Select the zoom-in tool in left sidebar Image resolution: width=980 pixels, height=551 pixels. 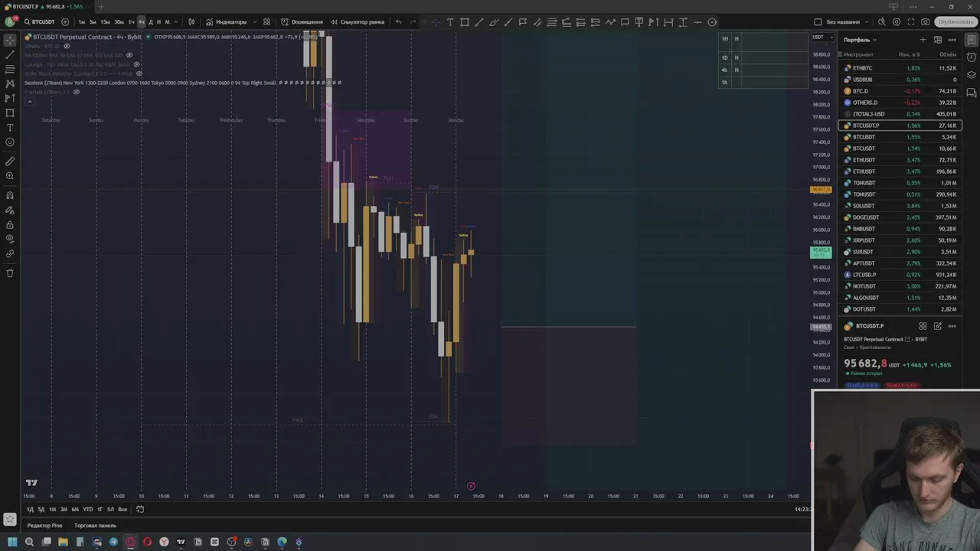point(10,176)
